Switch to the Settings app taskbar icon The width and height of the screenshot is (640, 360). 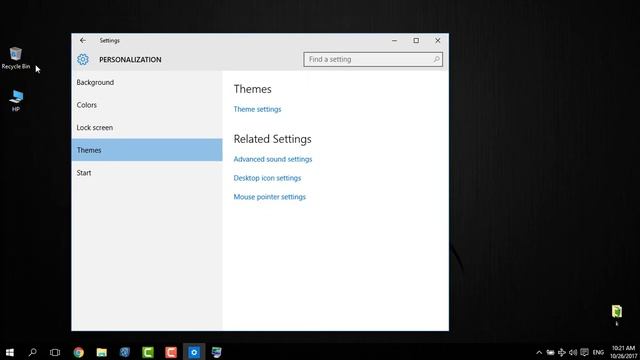[194, 352]
